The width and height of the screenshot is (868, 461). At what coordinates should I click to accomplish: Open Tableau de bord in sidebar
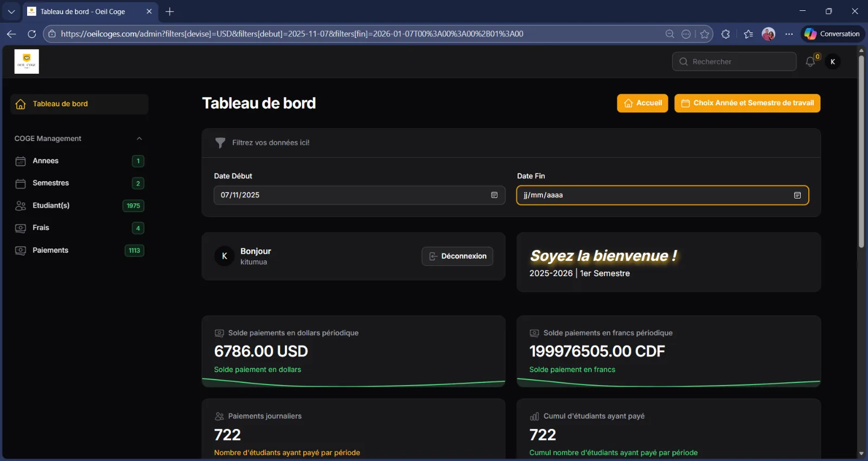click(x=79, y=104)
